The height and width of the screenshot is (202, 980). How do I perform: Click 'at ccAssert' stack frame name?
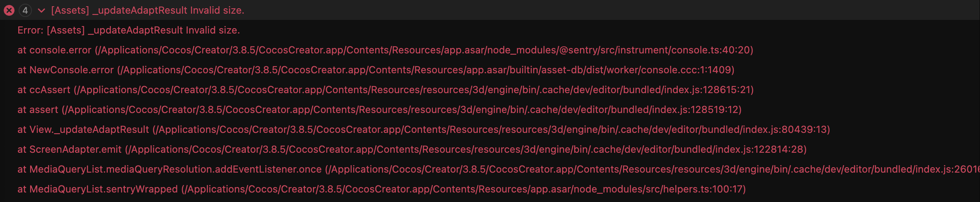[x=44, y=90]
